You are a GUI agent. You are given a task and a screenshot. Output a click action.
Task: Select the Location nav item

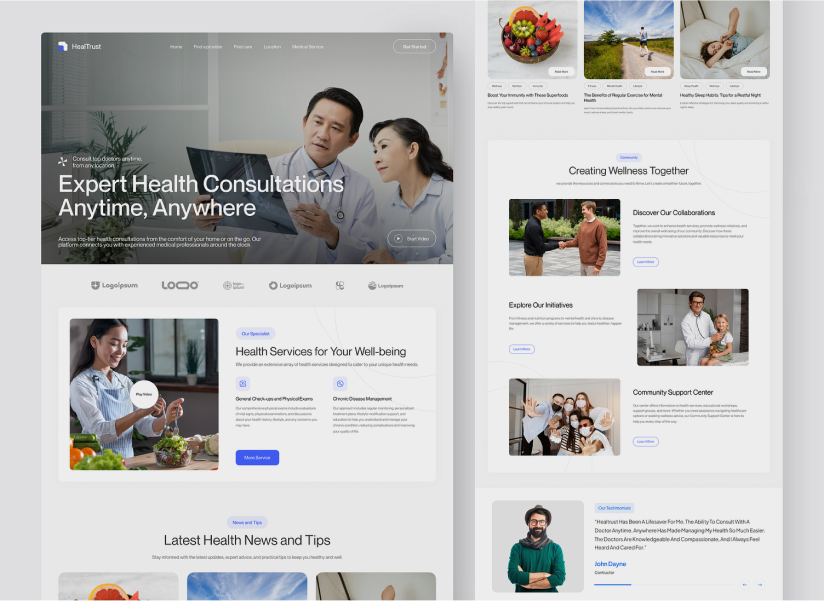[272, 46]
